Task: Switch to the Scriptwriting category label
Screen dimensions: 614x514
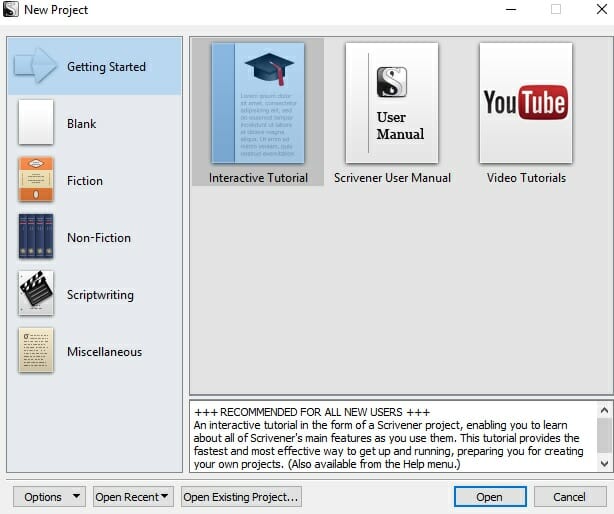Action: pos(100,295)
